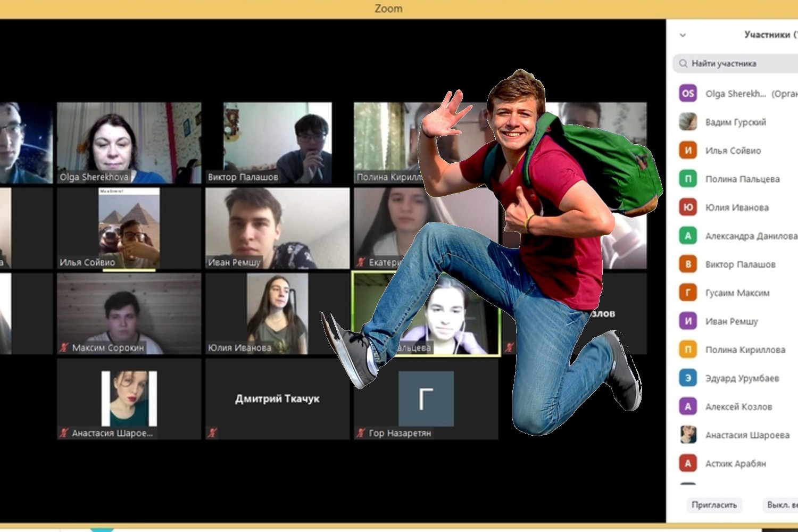Image resolution: width=798 pixels, height=532 pixels.
Task: Click muted mic icon on Дмитрий Ткачук tile
Action: [x=212, y=433]
